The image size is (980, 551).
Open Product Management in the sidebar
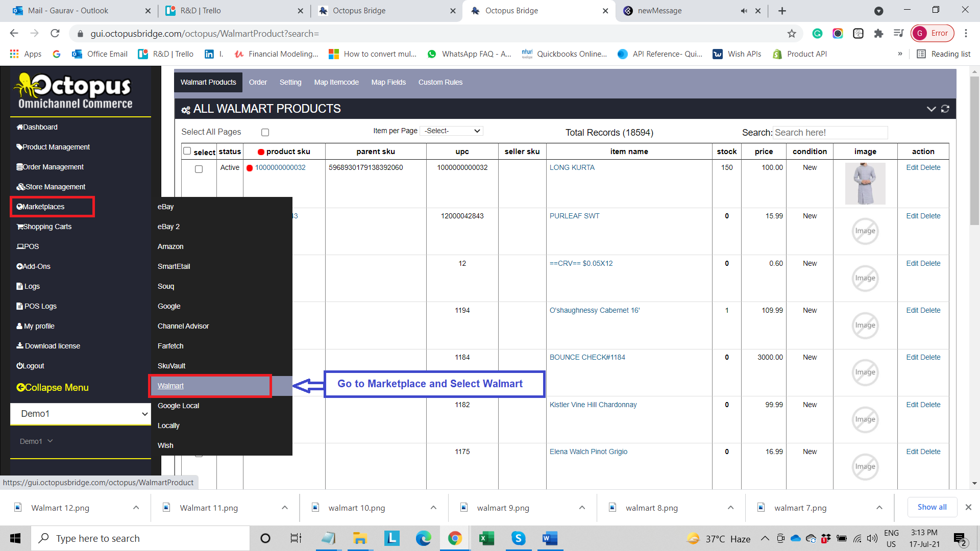click(x=53, y=147)
